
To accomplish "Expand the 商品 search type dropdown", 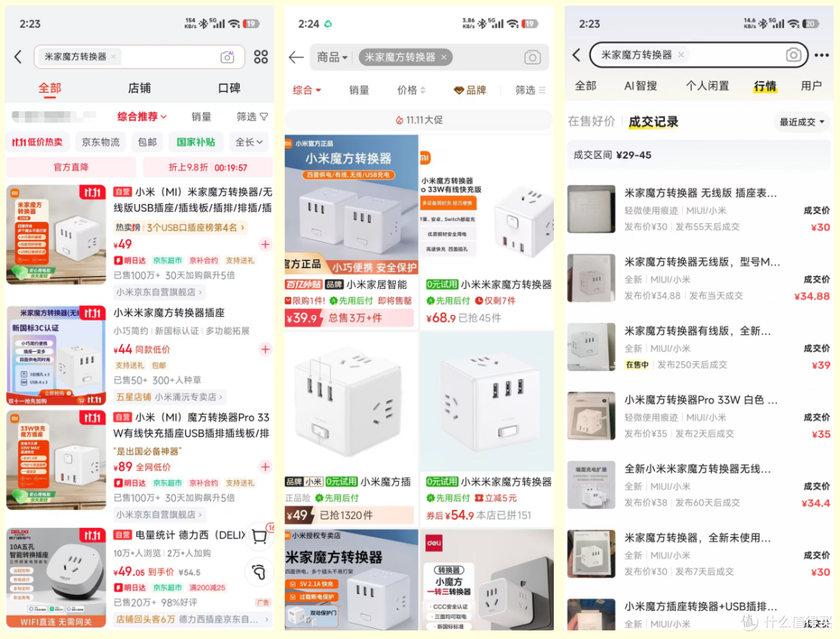I will tap(332, 58).
